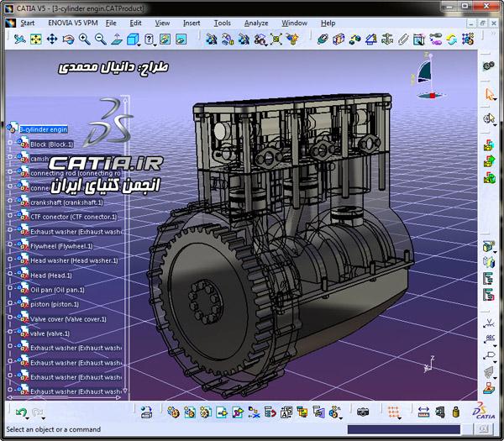Open the Insert menu
The height and width of the screenshot is (441, 504).
192,24
